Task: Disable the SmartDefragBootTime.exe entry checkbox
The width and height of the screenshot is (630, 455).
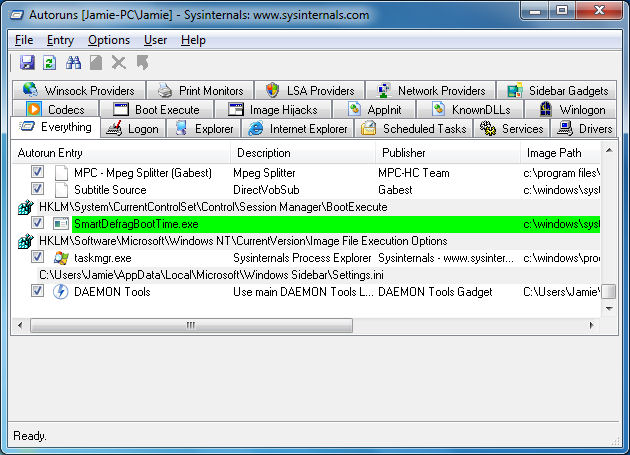Action: pos(37,222)
